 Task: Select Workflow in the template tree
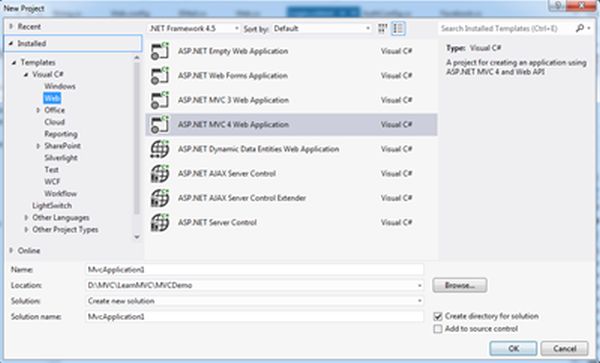pyautogui.click(x=60, y=194)
